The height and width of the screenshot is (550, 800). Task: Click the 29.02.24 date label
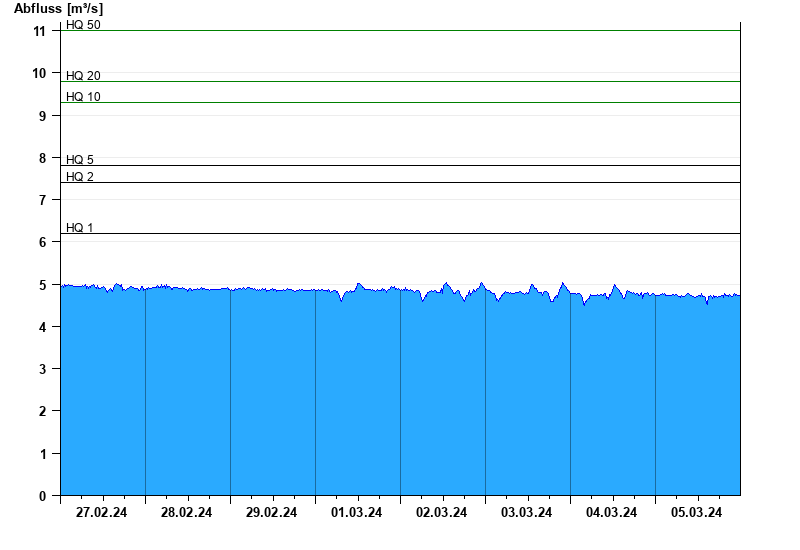point(271,512)
